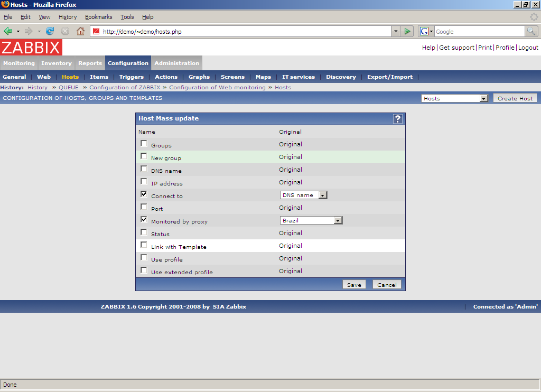Screen dimensions: 541x392
Task: Uncheck the Connect to checkbox
Action: tap(144, 194)
